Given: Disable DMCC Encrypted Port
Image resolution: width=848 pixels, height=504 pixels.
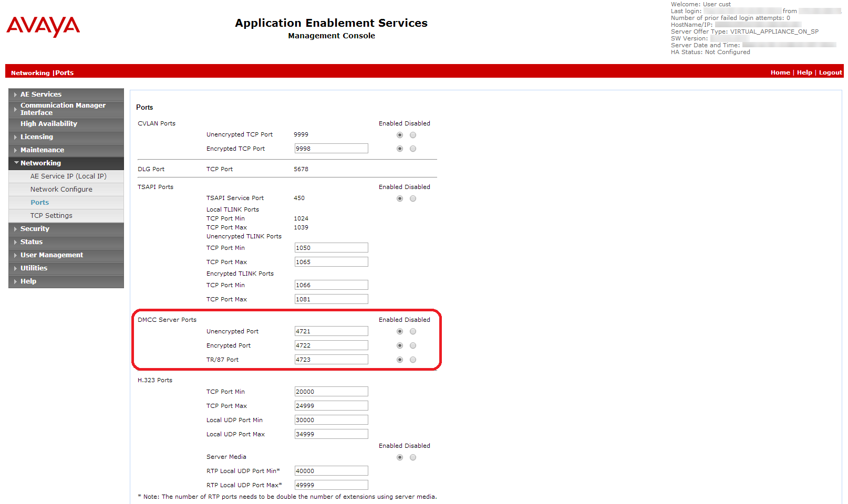Looking at the screenshot, I should (x=413, y=345).
